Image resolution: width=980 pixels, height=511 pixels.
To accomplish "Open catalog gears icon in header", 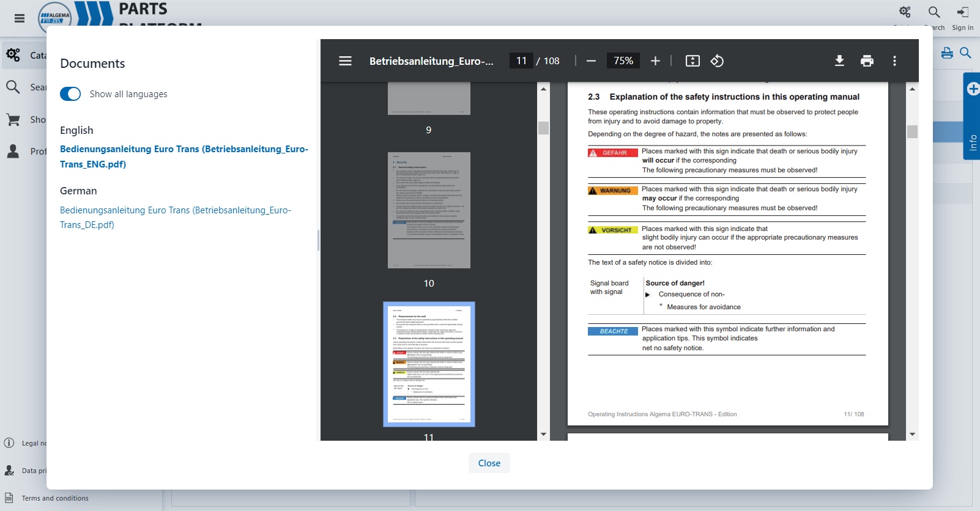I will (905, 12).
